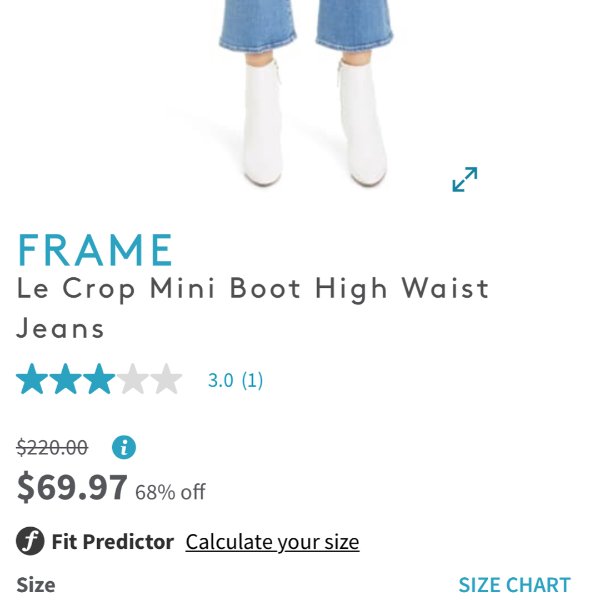Tap the blue info icon beside $220.00
Image resolution: width=600 pixels, height=600 pixels.
click(x=124, y=447)
